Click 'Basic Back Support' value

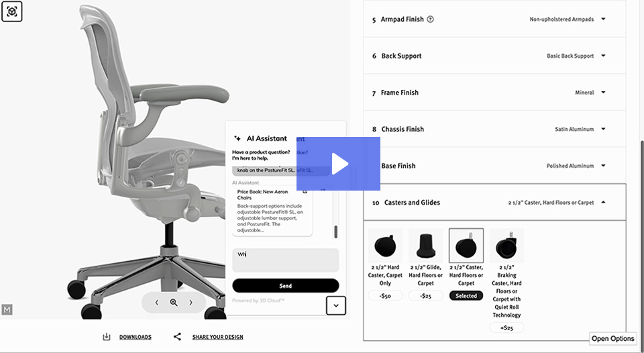pyautogui.click(x=570, y=56)
